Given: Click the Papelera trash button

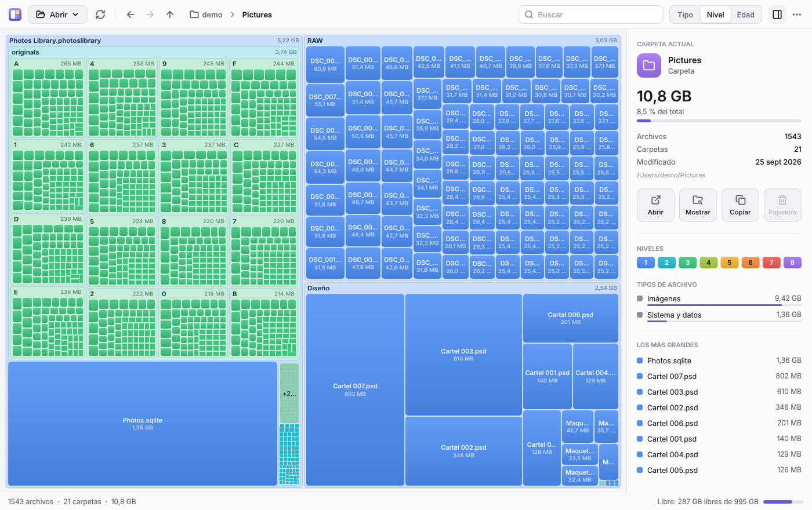Looking at the screenshot, I should (x=782, y=205).
